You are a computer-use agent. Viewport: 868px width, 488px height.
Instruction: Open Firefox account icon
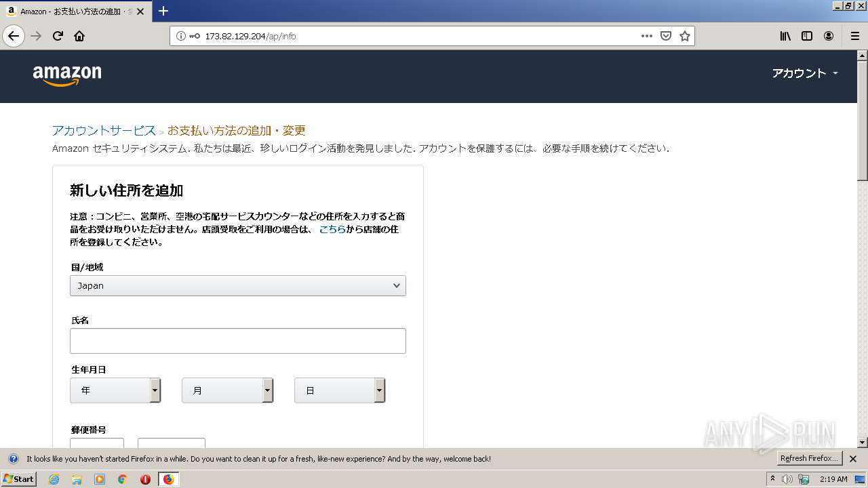point(829,36)
